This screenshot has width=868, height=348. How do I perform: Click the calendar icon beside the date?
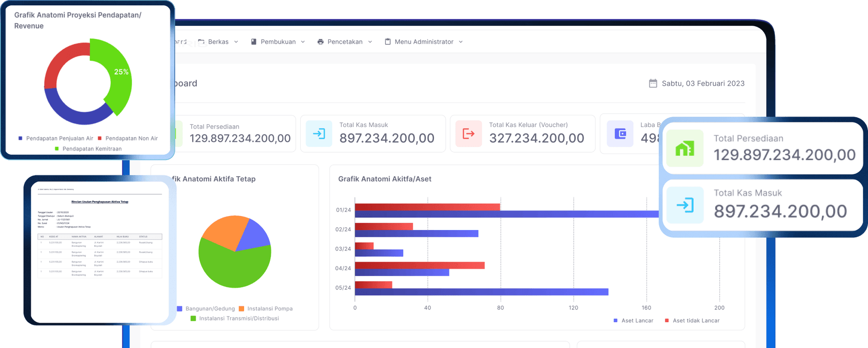click(x=653, y=83)
